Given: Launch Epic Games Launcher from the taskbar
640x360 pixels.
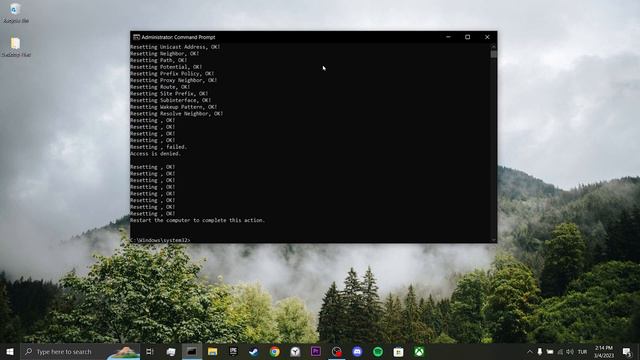Looking at the screenshot, I should pyautogui.click(x=233, y=351).
